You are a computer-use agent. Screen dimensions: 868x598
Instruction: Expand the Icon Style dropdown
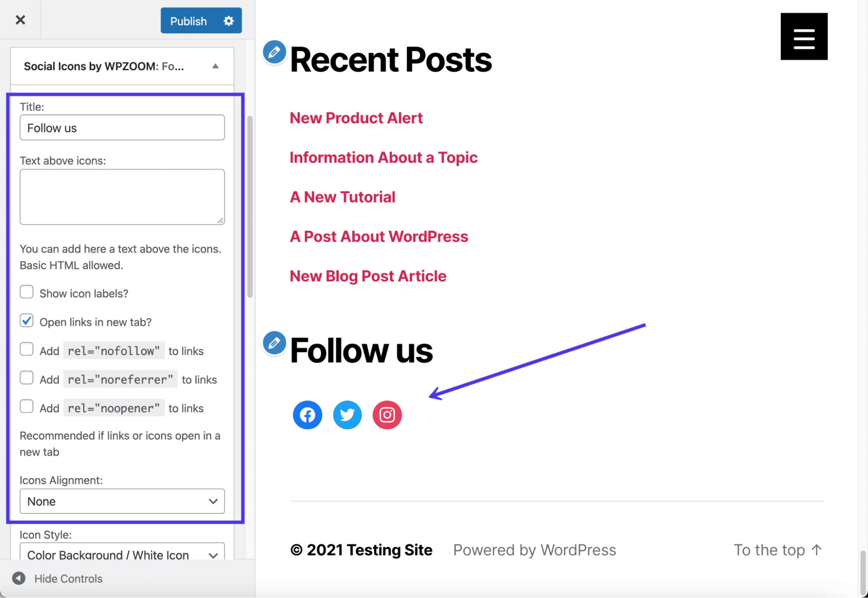122,554
